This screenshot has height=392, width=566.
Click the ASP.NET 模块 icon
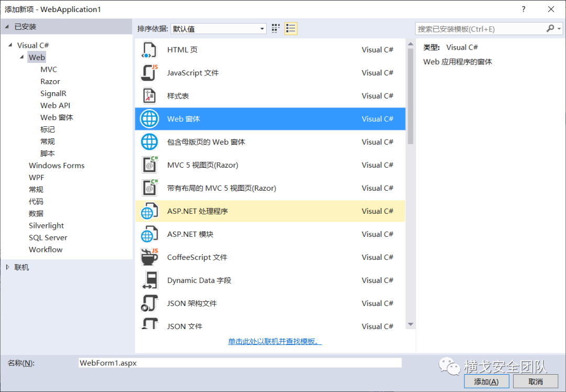(149, 234)
